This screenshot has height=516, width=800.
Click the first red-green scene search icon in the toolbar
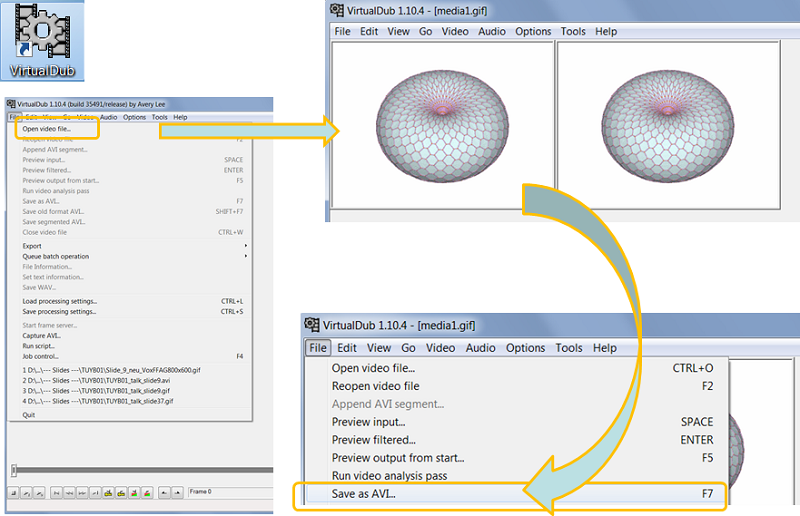134,493
